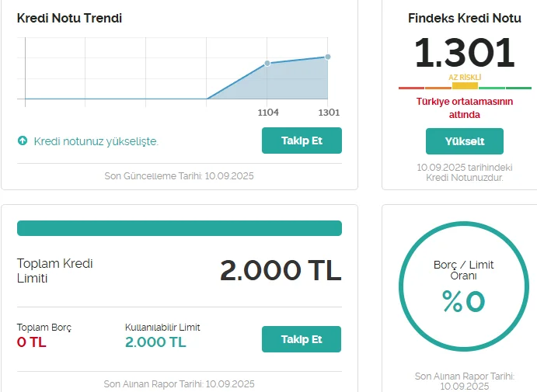
Task: Click the 1301 data point on the trend chart
Action: point(328,57)
